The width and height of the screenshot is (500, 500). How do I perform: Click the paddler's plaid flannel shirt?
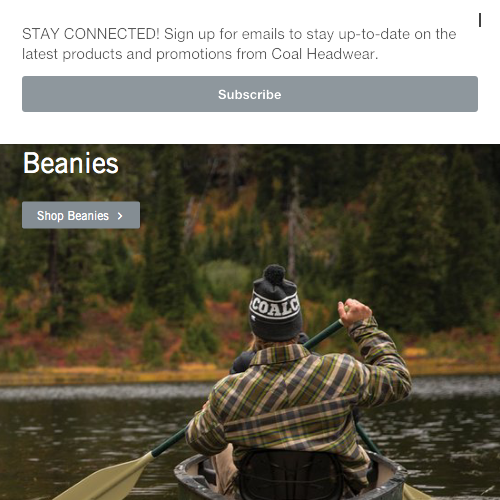[300, 400]
